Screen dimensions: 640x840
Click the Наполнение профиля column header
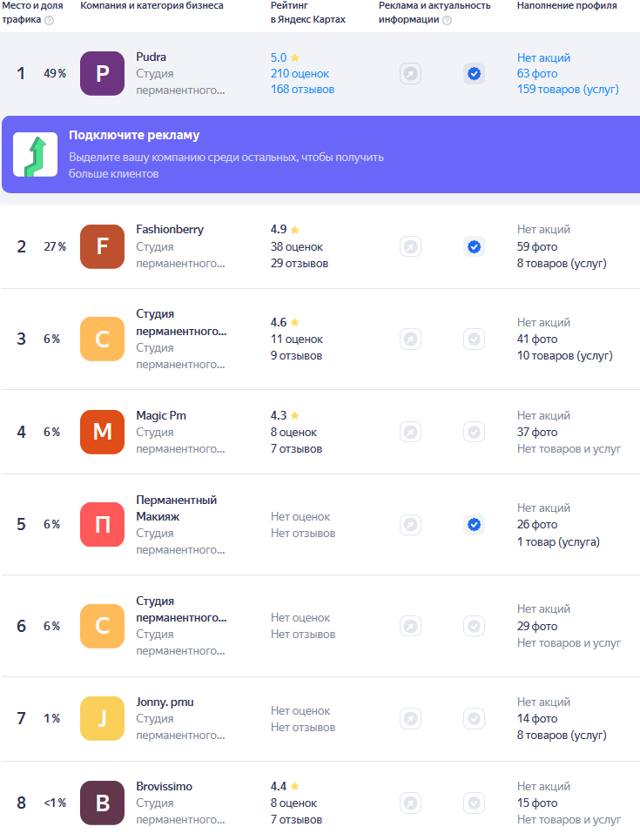point(567,5)
